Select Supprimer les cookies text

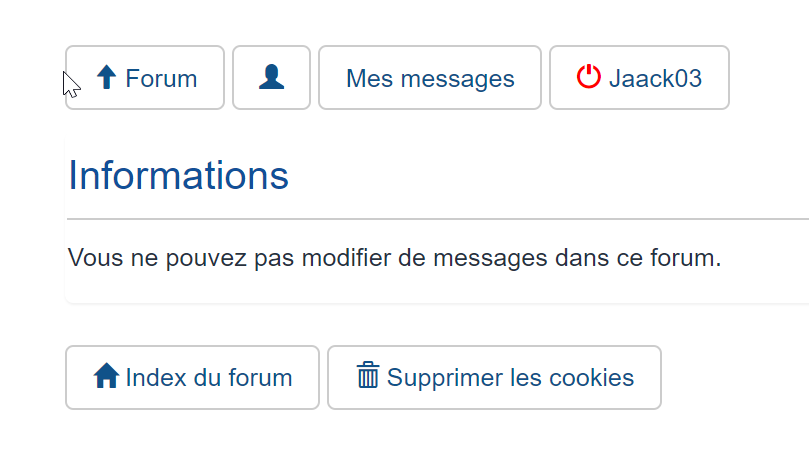[x=510, y=378]
